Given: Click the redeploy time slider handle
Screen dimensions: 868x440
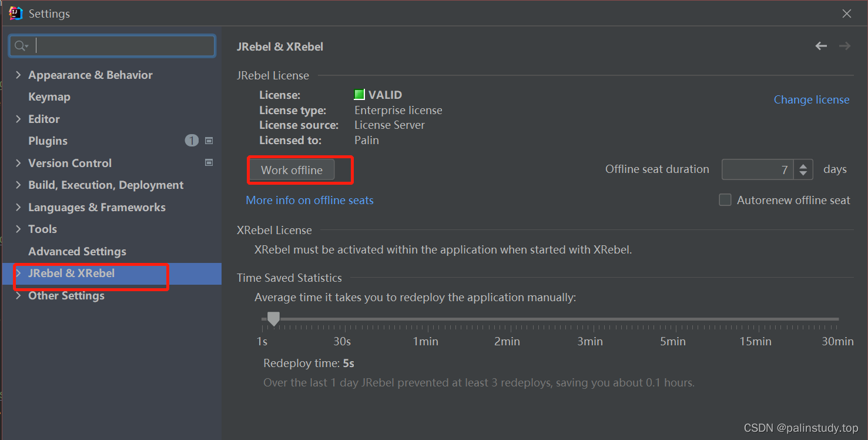Looking at the screenshot, I should [273, 319].
